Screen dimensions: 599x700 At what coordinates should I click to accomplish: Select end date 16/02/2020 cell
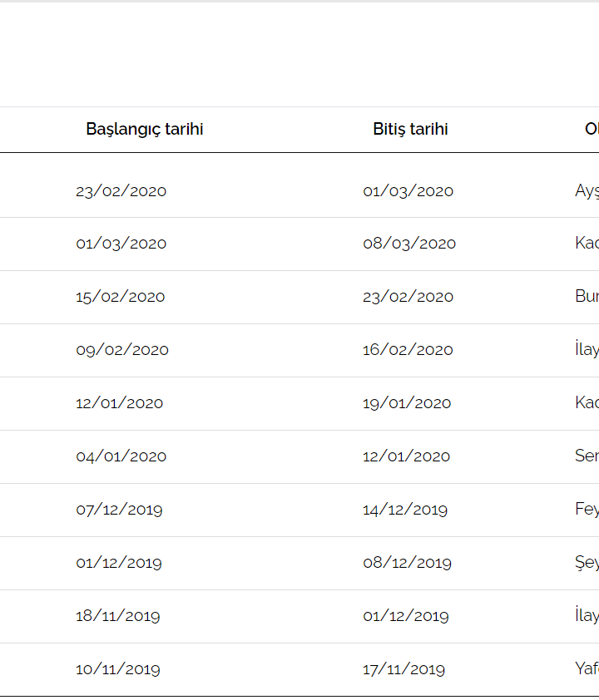[x=408, y=350]
